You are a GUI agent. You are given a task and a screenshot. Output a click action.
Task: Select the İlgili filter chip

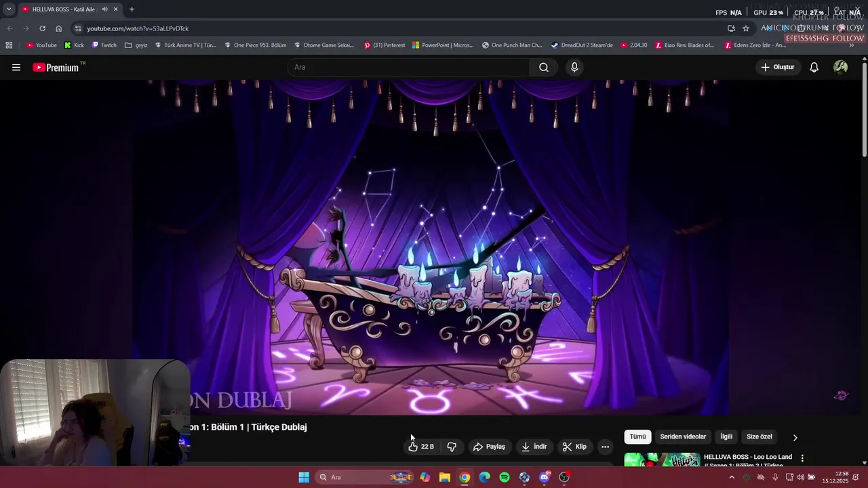(726, 437)
